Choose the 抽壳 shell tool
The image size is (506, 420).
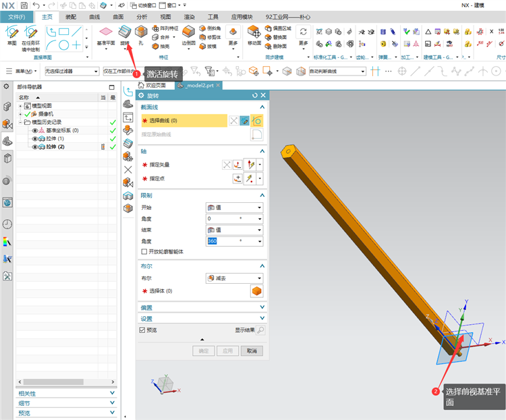pos(161,47)
